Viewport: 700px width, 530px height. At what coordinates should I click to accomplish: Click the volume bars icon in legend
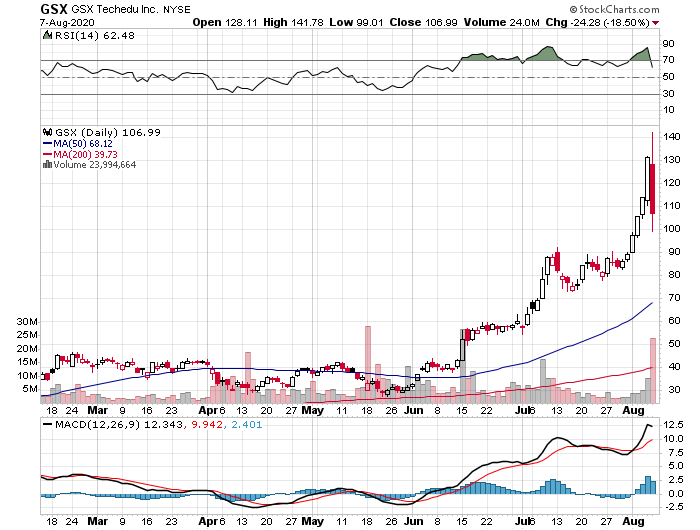(x=47, y=165)
